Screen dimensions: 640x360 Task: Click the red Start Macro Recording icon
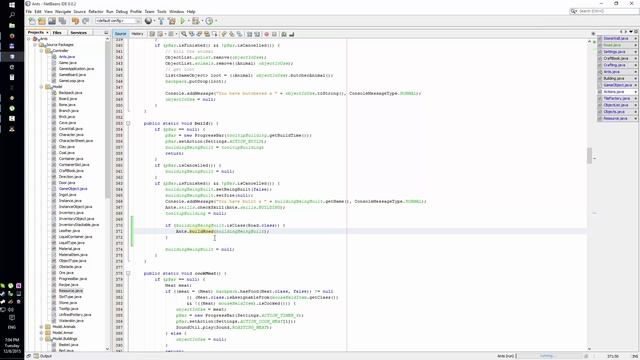click(267, 34)
